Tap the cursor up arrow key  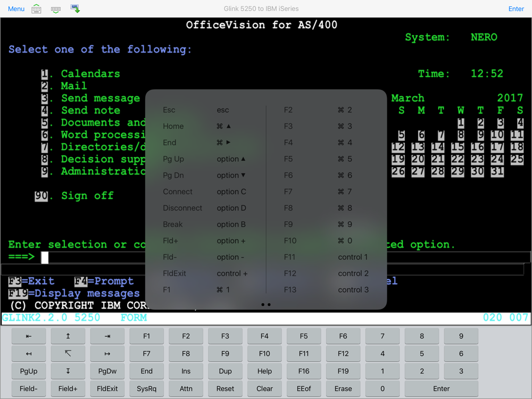68,336
